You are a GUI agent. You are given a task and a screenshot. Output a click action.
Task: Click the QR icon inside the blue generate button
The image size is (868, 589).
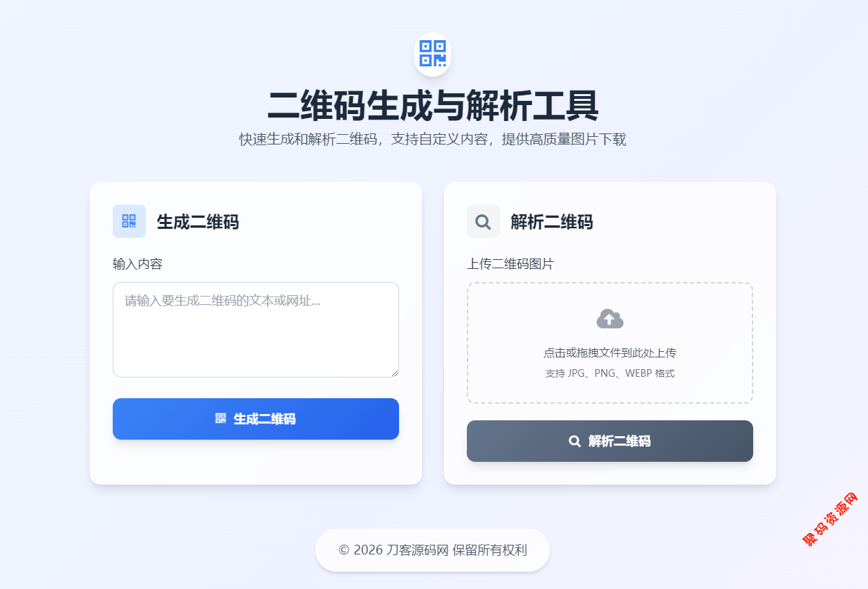[221, 418]
